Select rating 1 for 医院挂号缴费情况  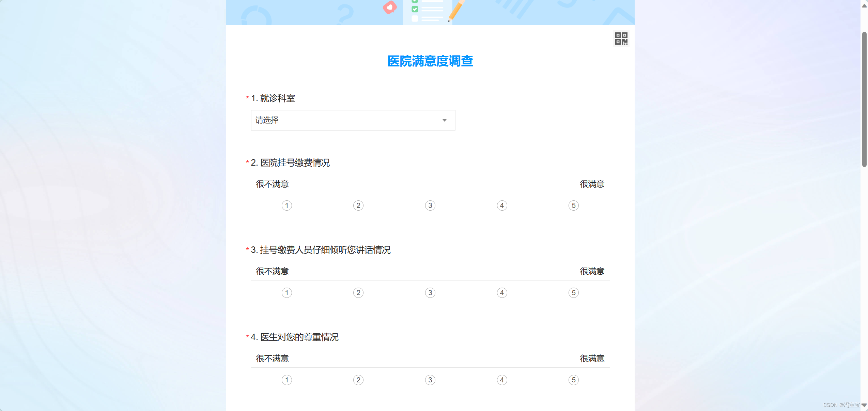286,205
